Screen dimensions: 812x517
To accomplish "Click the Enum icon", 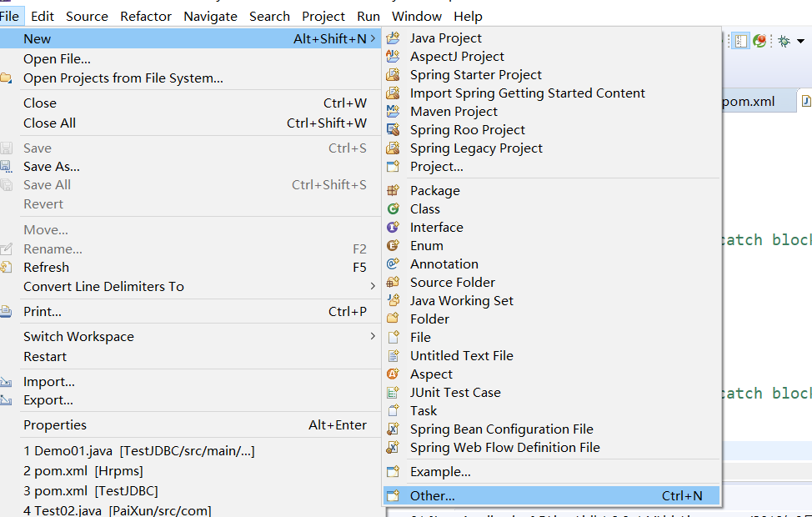I will [393, 245].
